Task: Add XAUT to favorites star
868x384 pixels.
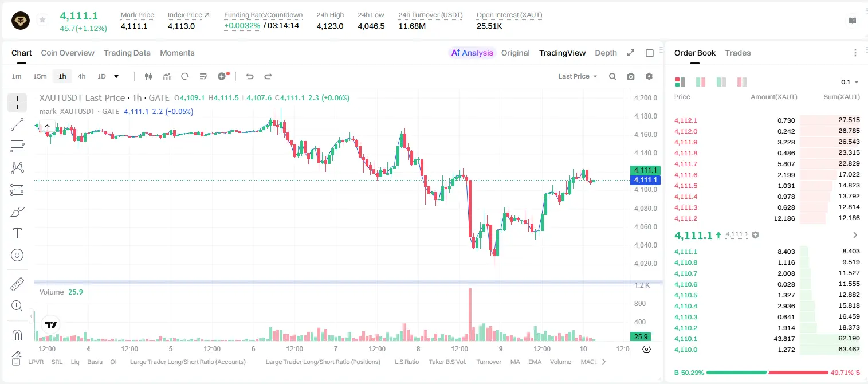Action: pyautogui.click(x=42, y=20)
